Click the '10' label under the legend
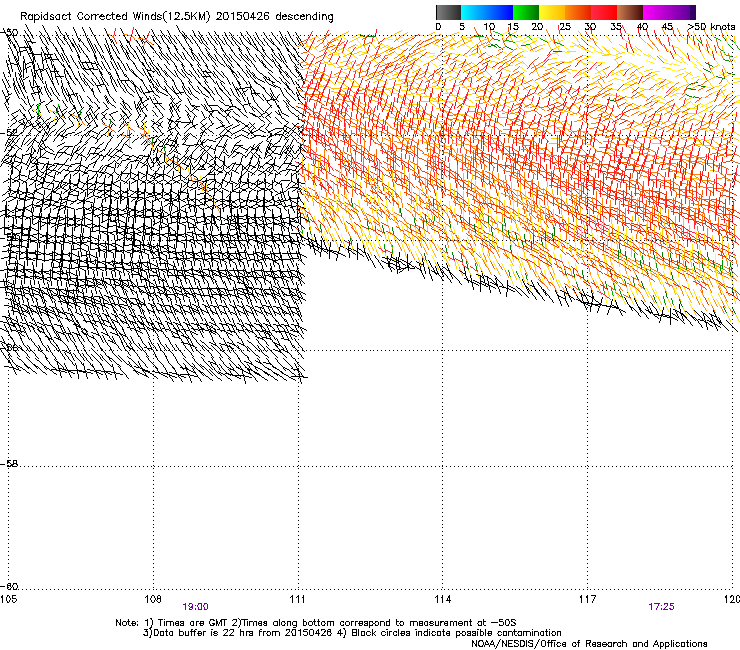The height and width of the screenshot is (650, 740). 489,27
